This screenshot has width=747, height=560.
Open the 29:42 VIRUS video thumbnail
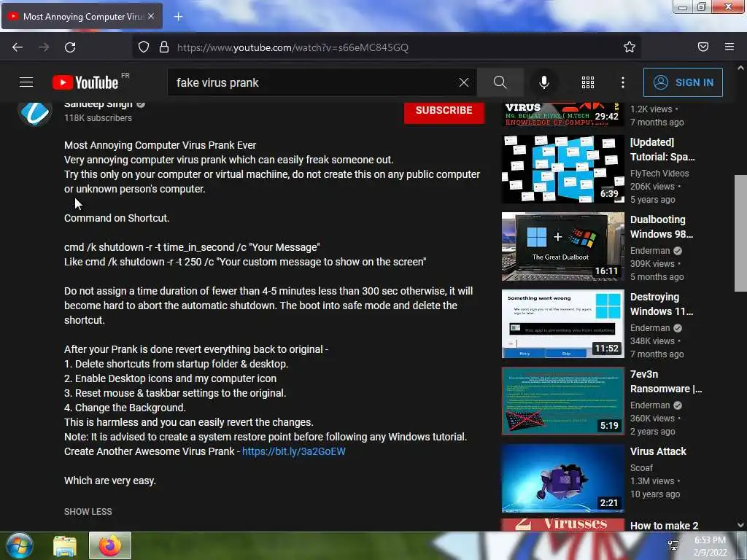[x=562, y=114]
